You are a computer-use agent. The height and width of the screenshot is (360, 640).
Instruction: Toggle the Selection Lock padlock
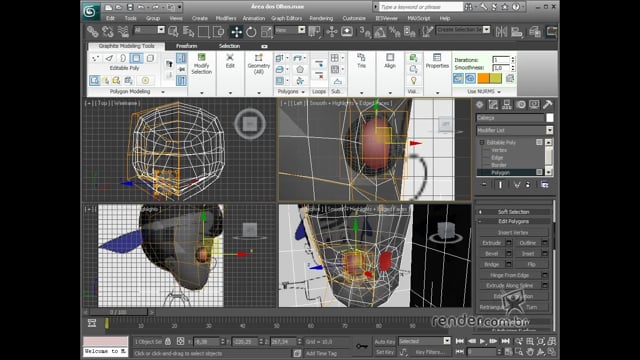tap(168, 341)
